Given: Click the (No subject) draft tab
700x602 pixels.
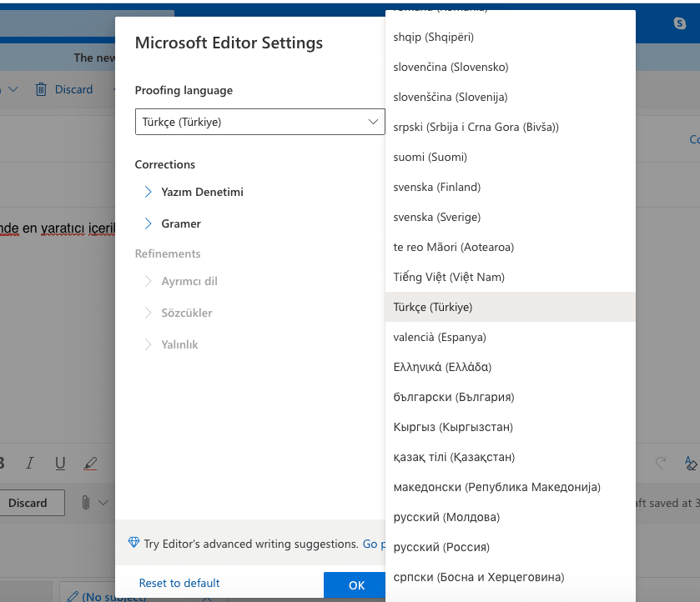Looking at the screenshot, I should tap(113, 597).
